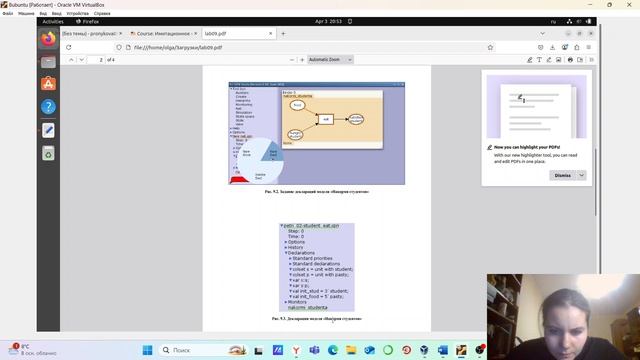
Task: Open Files from Ubuntu dock
Action: click(48, 62)
